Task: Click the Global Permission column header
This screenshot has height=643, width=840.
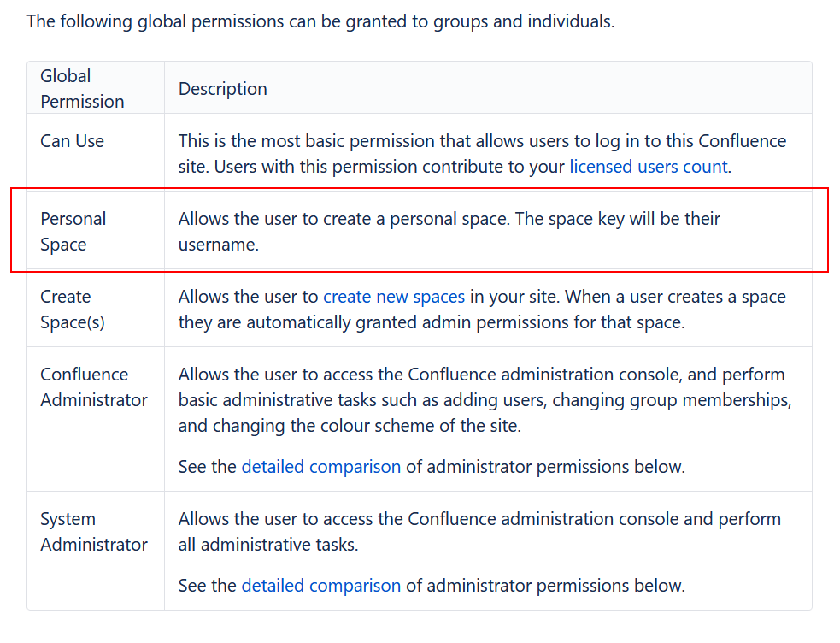Action: click(82, 89)
